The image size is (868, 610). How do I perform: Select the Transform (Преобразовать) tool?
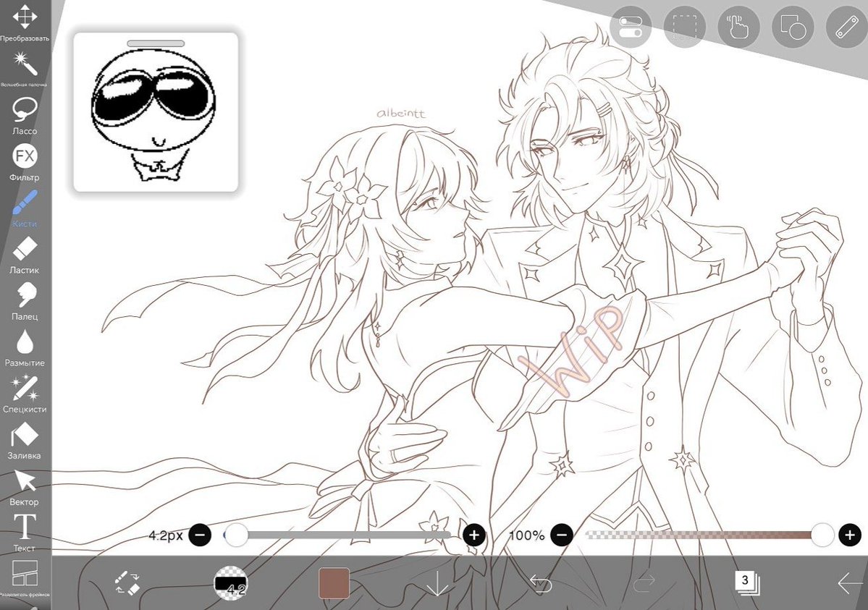coord(25,22)
